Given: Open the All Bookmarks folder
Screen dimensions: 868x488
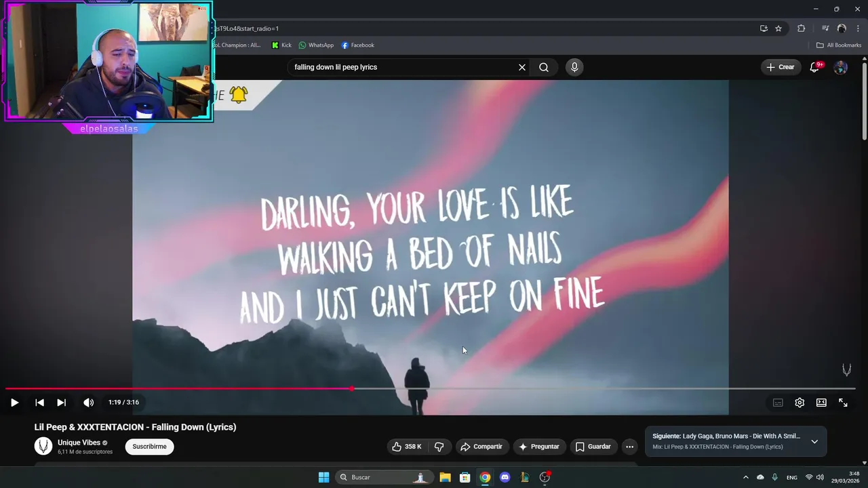Looking at the screenshot, I should pyautogui.click(x=839, y=45).
